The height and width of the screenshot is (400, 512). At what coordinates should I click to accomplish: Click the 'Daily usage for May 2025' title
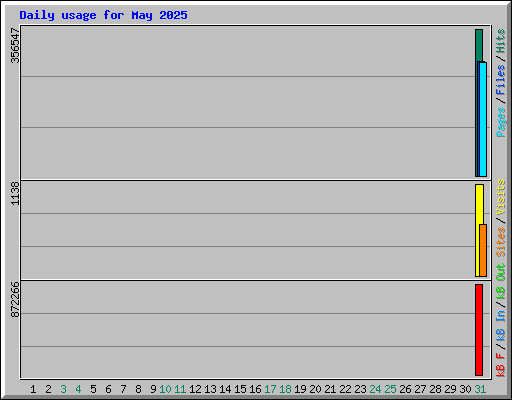pos(103,15)
